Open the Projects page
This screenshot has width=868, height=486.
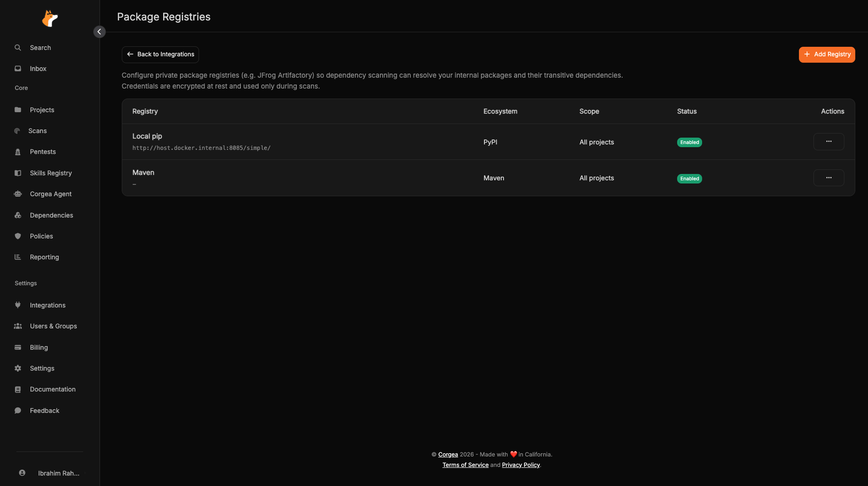pos(42,110)
